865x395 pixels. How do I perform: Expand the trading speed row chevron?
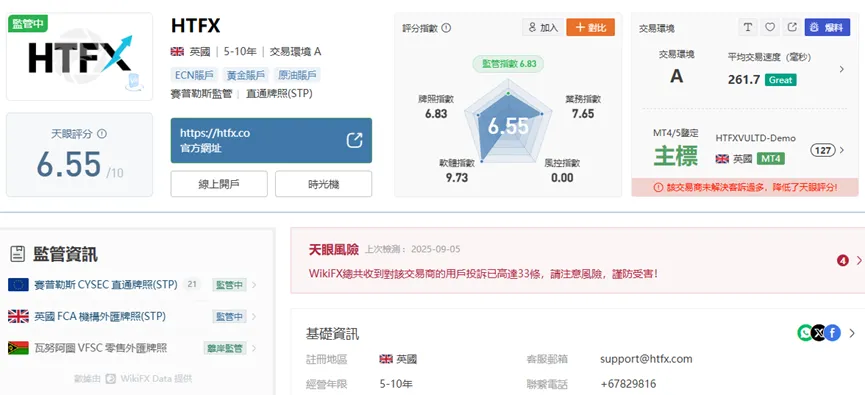(841, 70)
